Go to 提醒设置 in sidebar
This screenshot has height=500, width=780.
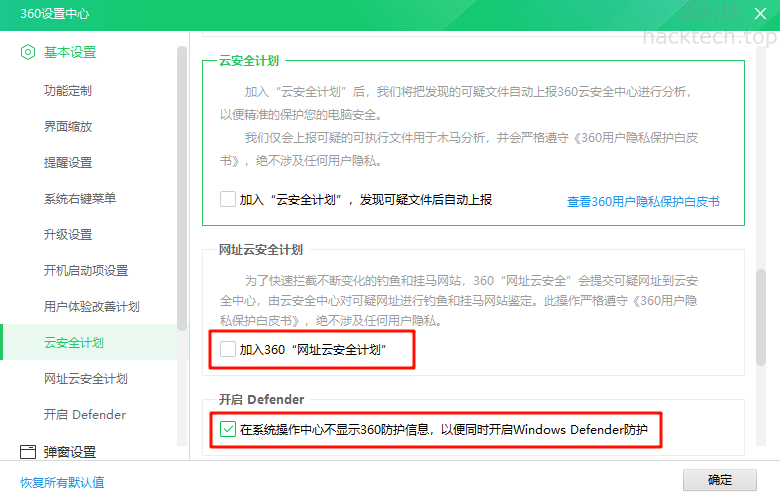68,163
